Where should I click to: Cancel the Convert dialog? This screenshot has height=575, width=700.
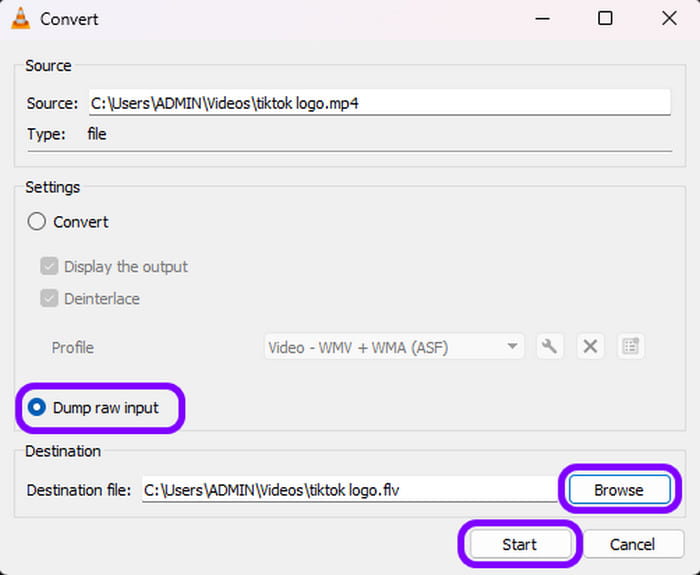633,544
